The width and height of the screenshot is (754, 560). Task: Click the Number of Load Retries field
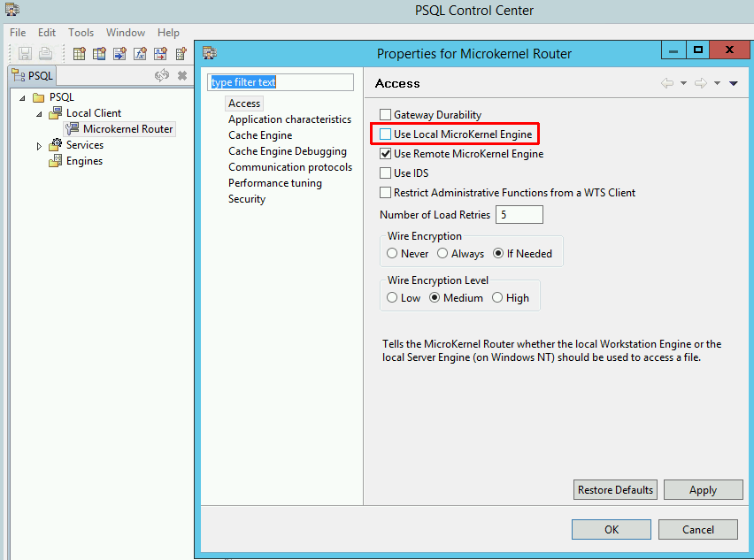(519, 214)
